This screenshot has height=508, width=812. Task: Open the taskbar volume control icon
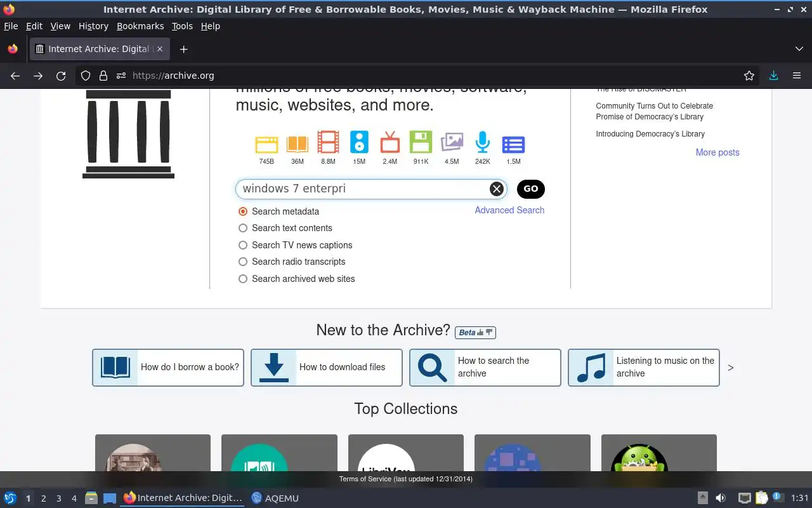(x=721, y=498)
